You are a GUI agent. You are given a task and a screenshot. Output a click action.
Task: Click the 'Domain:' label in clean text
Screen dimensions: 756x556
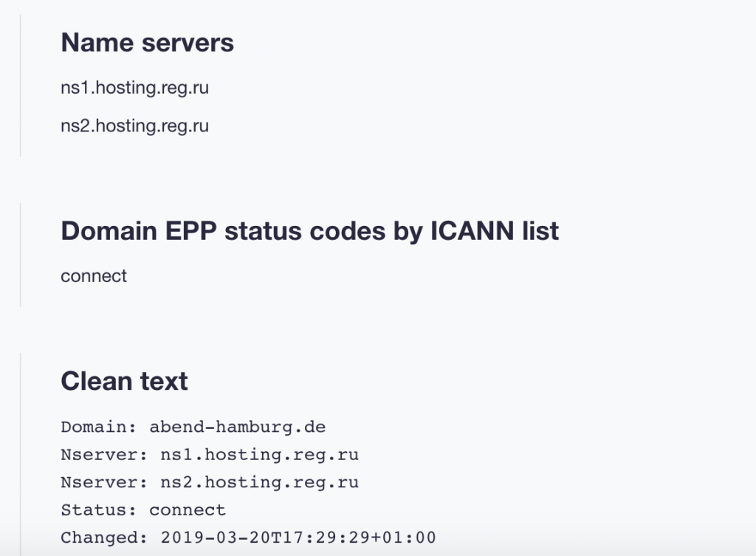point(100,428)
